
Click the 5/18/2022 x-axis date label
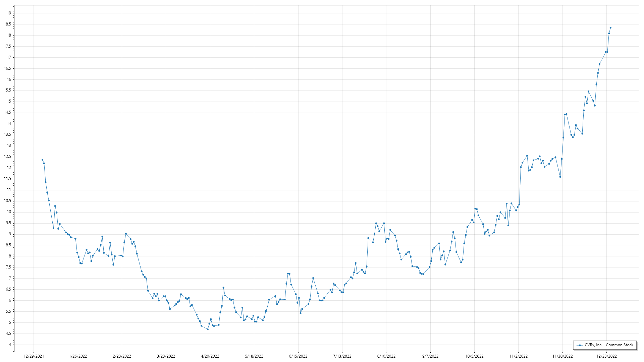pyautogui.click(x=254, y=356)
